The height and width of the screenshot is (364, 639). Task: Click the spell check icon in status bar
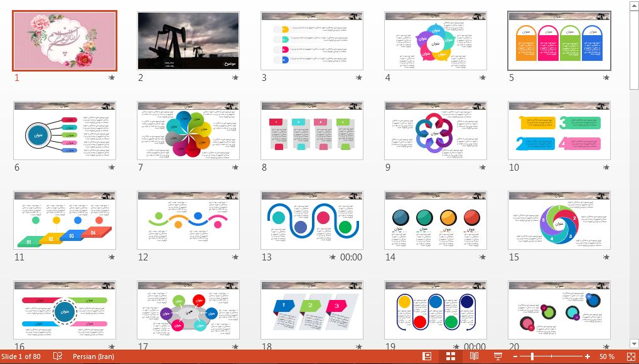point(58,356)
